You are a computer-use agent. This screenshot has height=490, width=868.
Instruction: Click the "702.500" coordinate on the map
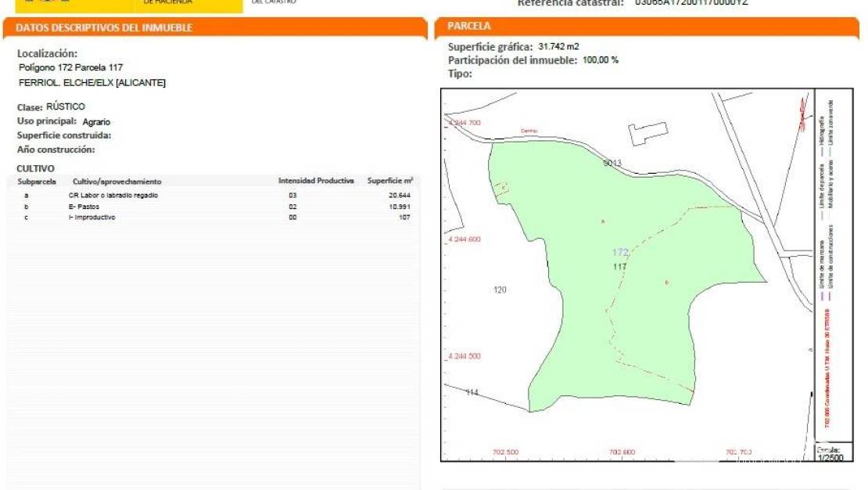(x=506, y=452)
